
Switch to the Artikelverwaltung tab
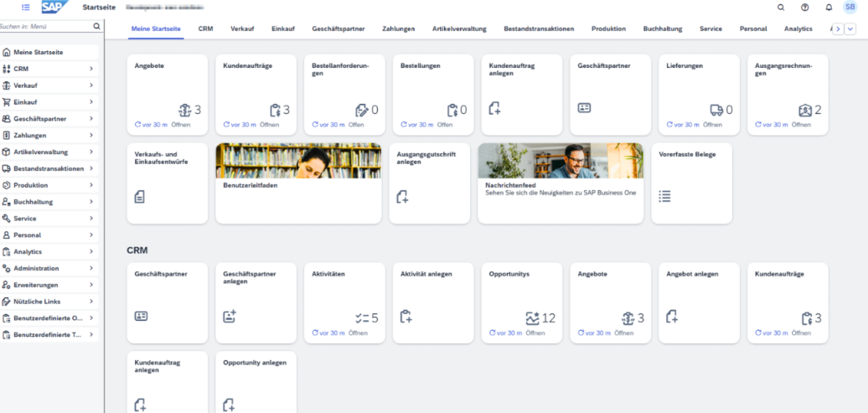(459, 29)
